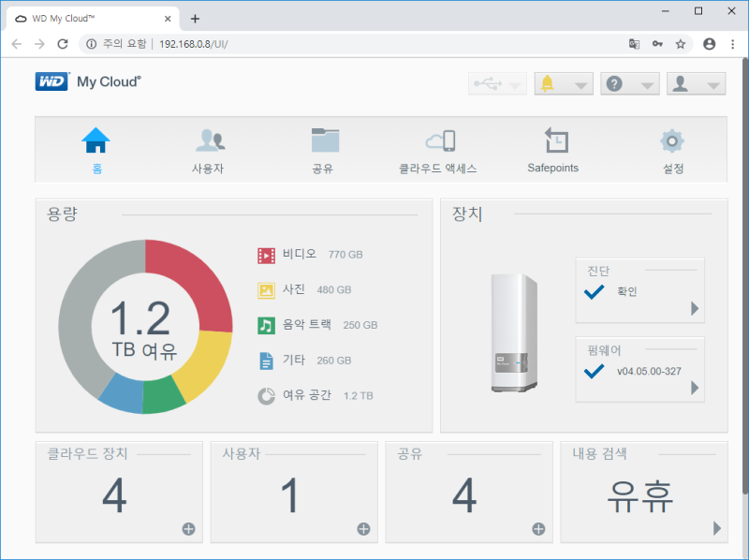Click the 1.2 TB 여유 chart center label
The image size is (749, 560).
pos(144,331)
